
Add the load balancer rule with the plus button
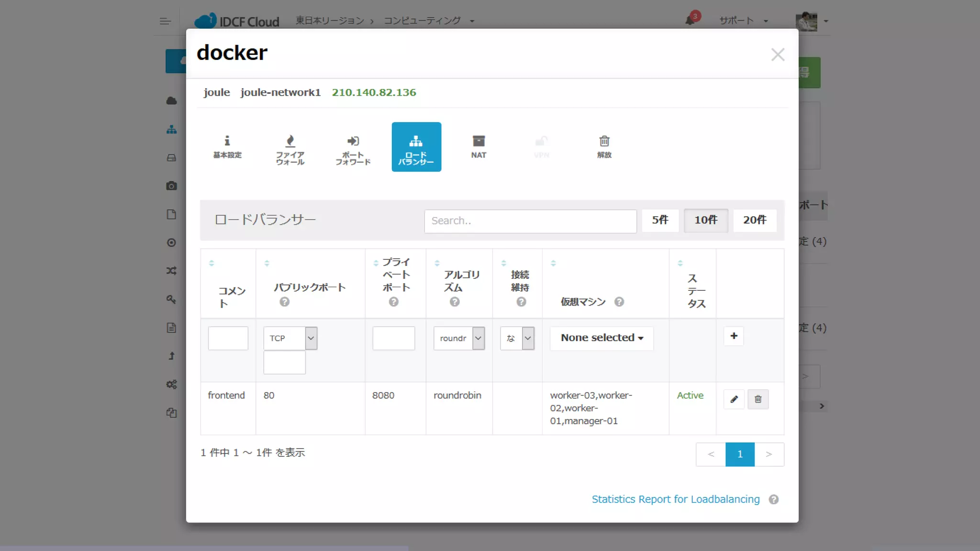(x=734, y=336)
